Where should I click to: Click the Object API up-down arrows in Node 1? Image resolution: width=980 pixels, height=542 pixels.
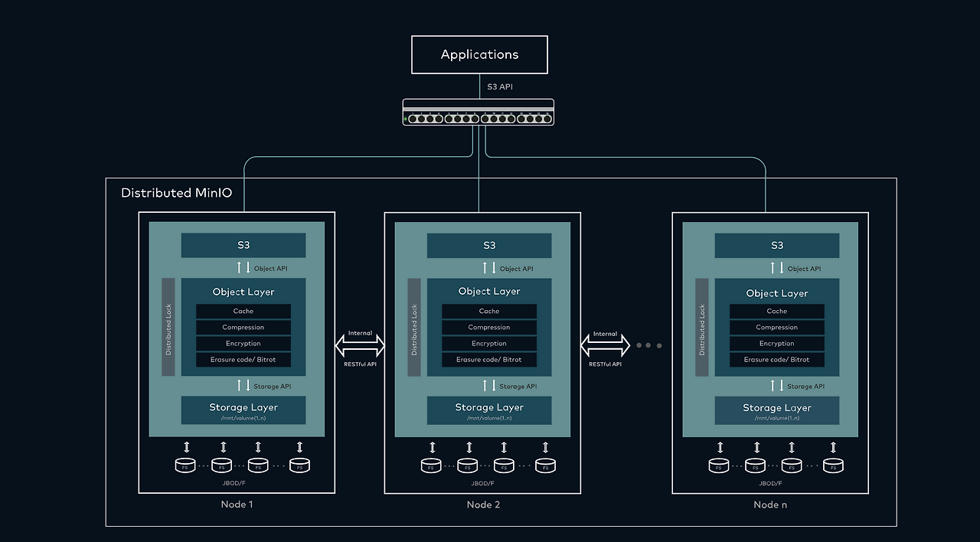click(243, 268)
